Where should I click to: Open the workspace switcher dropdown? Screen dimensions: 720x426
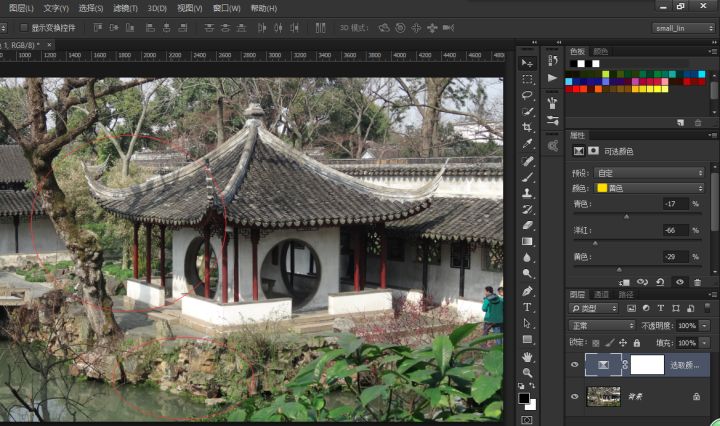coord(683,28)
